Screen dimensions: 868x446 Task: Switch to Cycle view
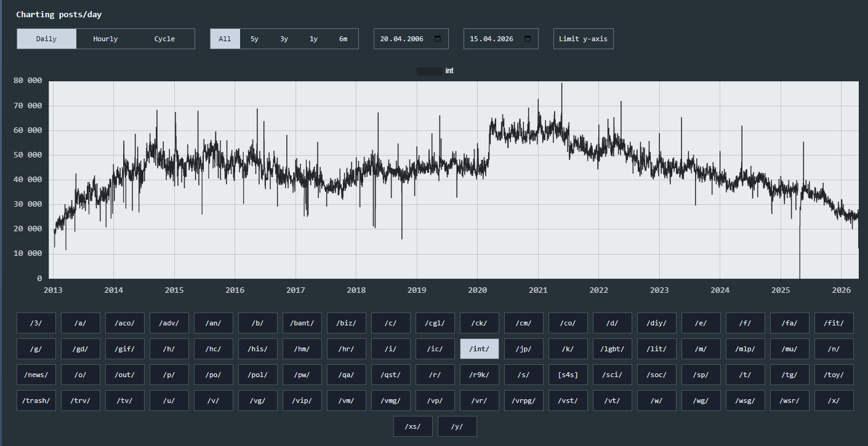pos(165,39)
